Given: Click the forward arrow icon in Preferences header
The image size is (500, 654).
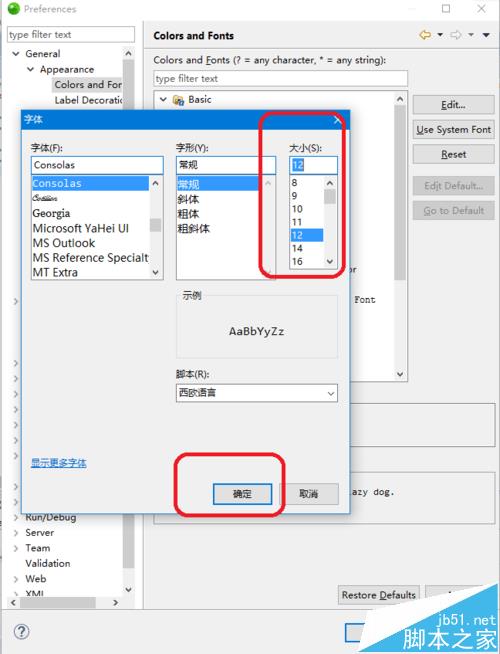Looking at the screenshot, I should coord(456,35).
